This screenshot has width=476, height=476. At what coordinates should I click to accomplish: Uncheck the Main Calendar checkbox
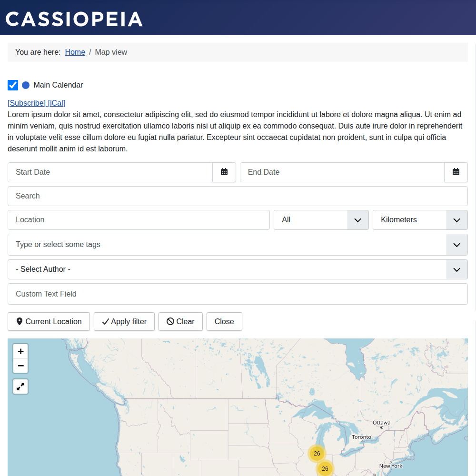click(x=13, y=85)
